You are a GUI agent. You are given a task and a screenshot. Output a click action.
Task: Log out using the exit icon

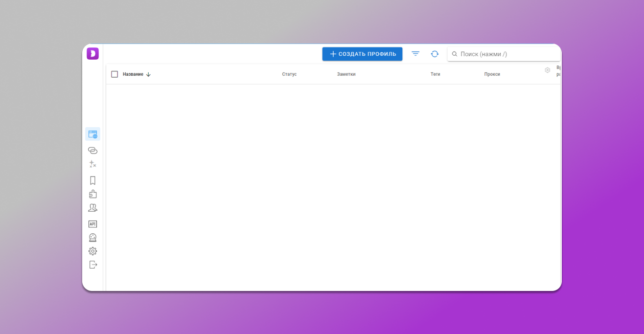click(x=92, y=265)
